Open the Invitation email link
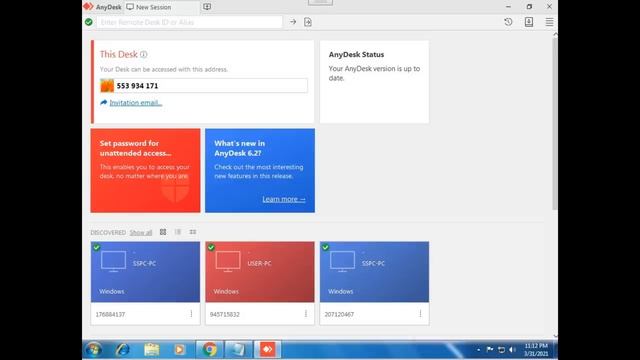640x360 pixels. 136,102
